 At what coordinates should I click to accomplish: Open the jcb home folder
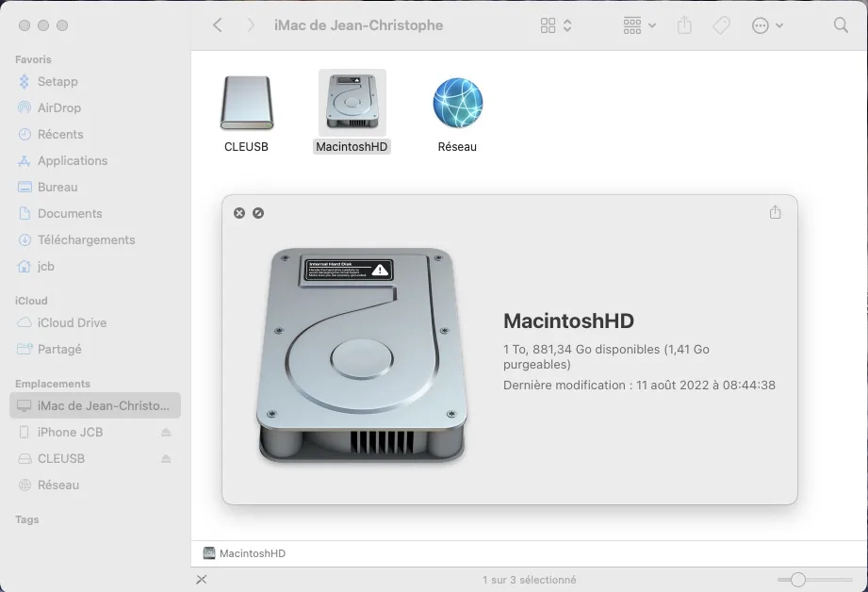coord(95,267)
